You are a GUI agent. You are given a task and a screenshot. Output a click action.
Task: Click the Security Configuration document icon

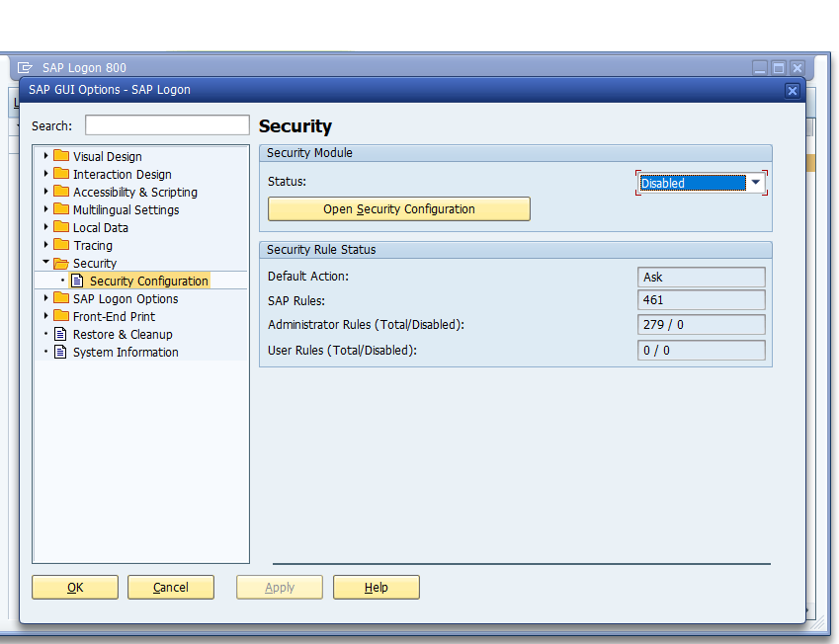(78, 282)
